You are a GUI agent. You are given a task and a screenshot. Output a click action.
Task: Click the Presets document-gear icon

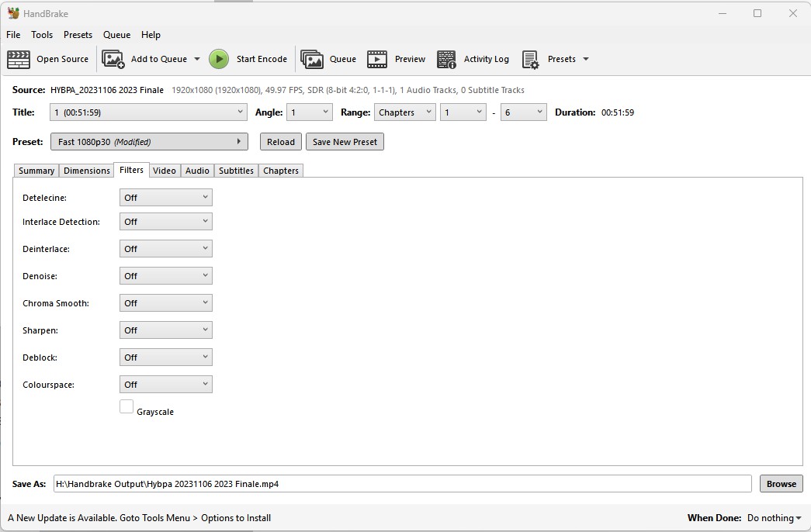[x=531, y=59]
